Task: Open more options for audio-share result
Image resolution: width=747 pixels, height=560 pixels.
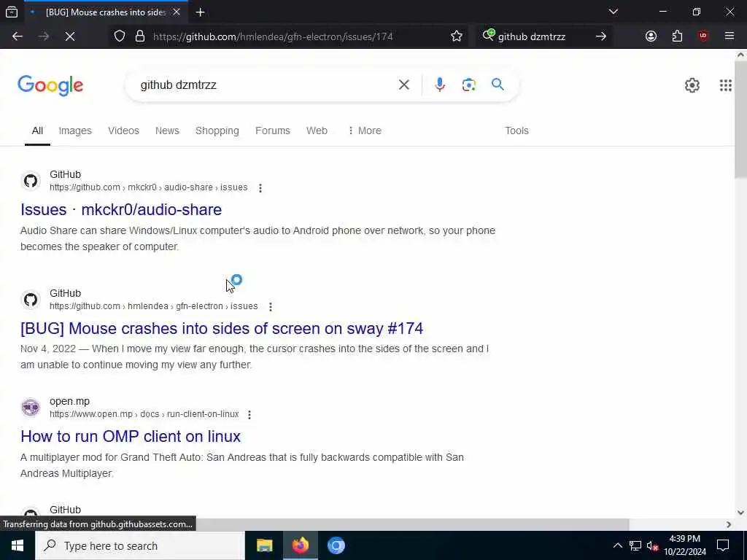Action: (x=260, y=188)
